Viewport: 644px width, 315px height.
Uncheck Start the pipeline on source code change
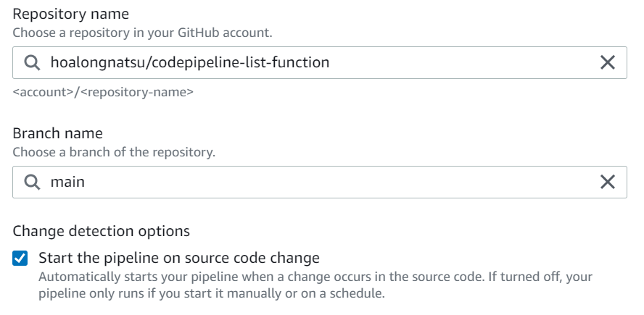click(x=21, y=259)
